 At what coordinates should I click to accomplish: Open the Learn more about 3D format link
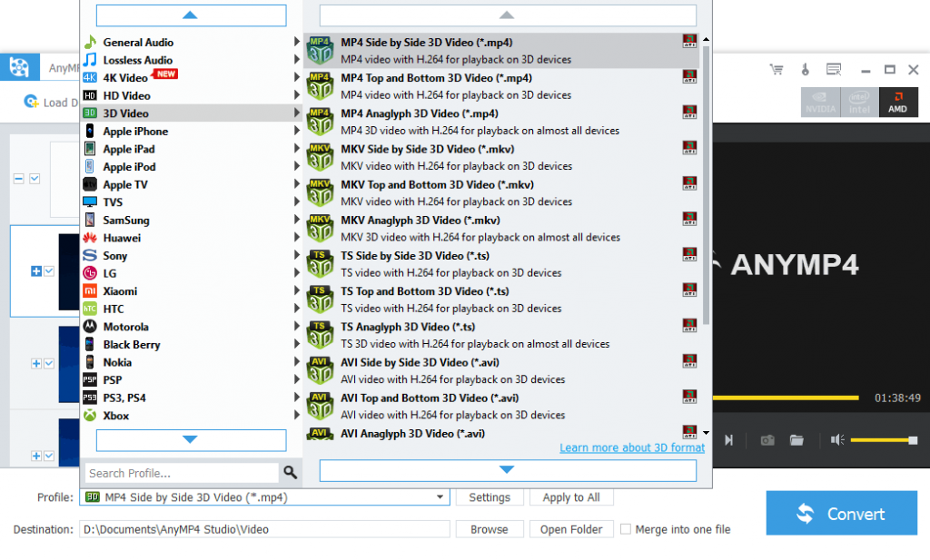click(x=631, y=447)
